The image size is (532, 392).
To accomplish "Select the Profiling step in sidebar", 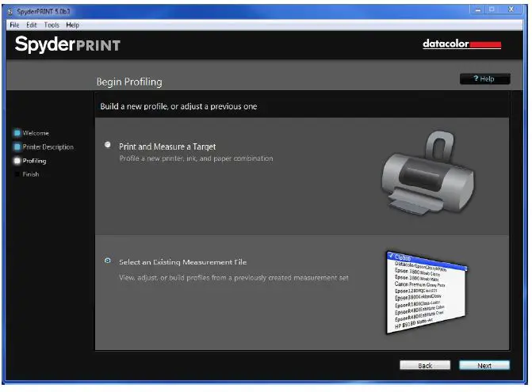I will tap(34, 161).
